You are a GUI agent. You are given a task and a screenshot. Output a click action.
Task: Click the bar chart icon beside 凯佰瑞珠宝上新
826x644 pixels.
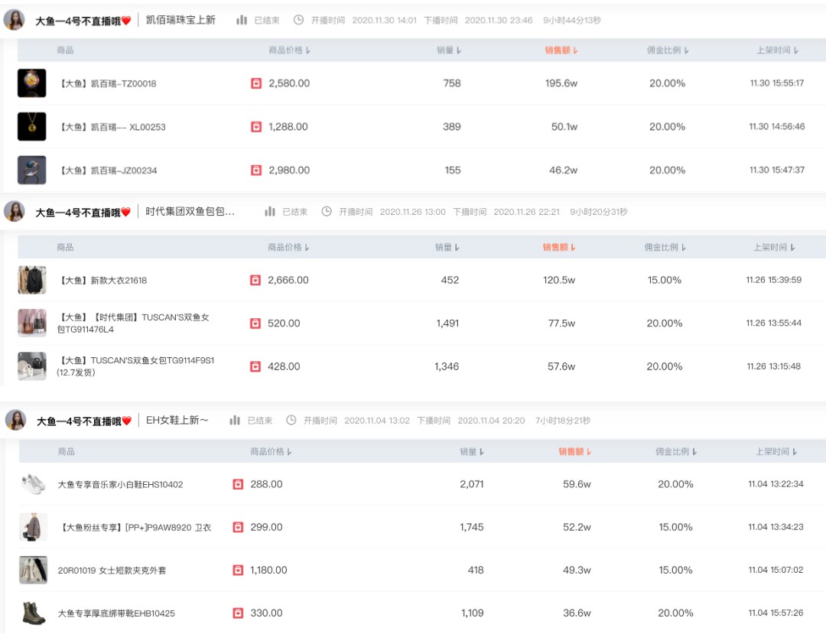(242, 20)
